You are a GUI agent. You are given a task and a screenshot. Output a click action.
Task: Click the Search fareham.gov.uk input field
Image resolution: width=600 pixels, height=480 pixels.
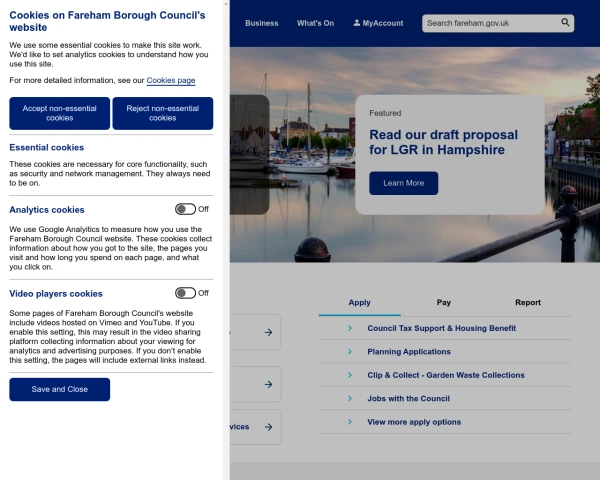[x=490, y=22]
